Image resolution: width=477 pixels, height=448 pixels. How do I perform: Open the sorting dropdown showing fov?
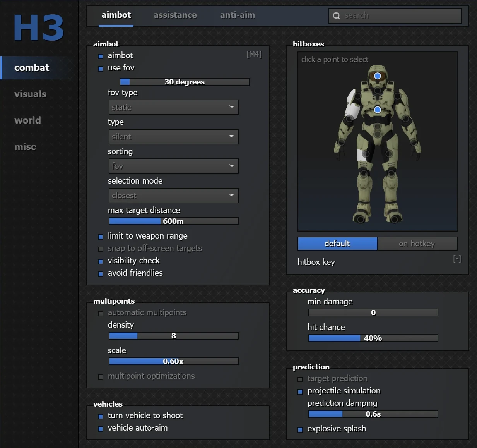click(x=174, y=166)
